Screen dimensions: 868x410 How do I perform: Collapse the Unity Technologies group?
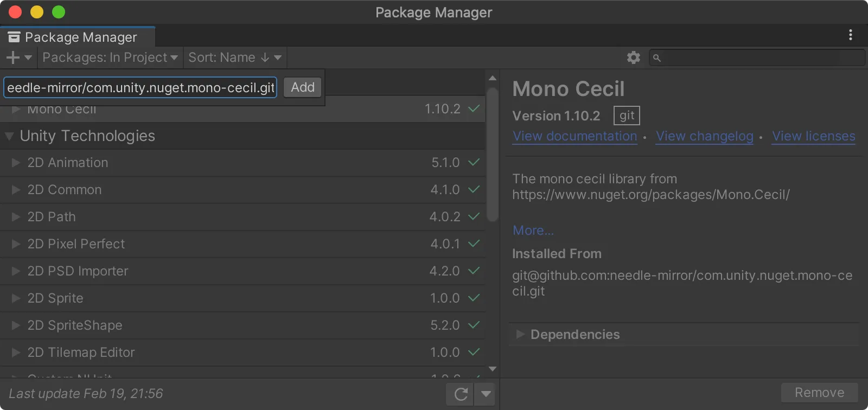click(x=9, y=136)
